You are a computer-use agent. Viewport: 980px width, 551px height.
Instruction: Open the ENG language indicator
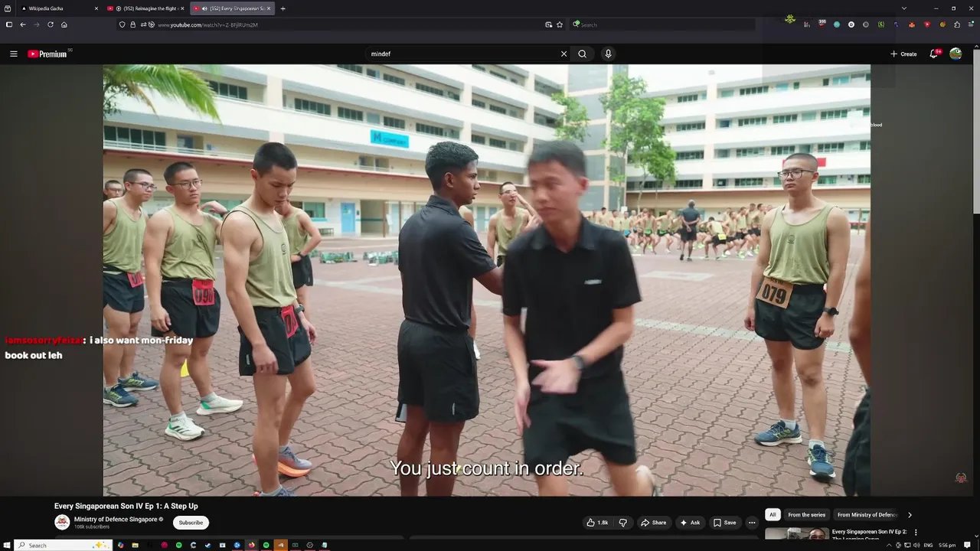pyautogui.click(x=928, y=545)
